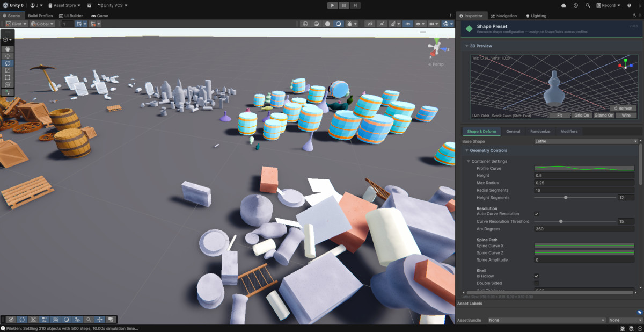Toggle Auto Curve Resolution checkbox
This screenshot has width=644, height=332.
(x=537, y=214)
